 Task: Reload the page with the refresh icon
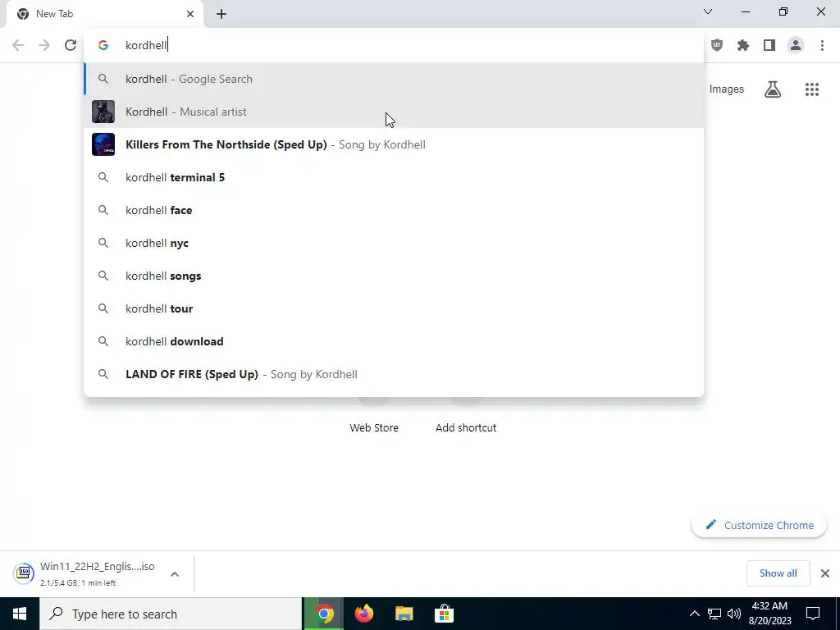[71, 45]
